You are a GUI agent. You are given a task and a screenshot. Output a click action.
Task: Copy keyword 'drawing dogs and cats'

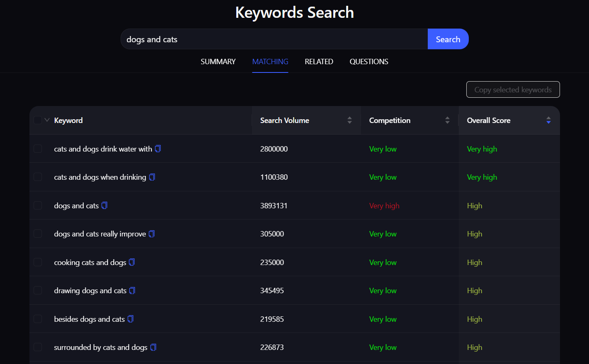click(x=132, y=291)
